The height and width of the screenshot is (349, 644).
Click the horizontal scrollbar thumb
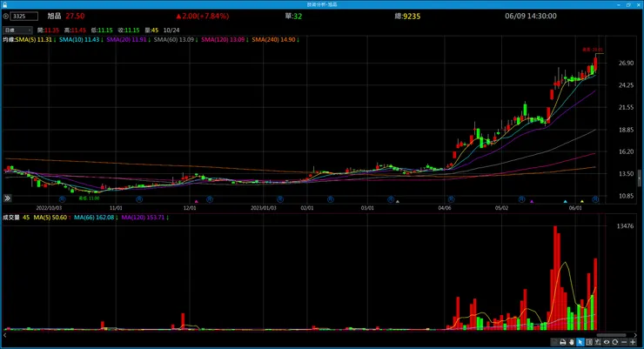(x=611, y=335)
